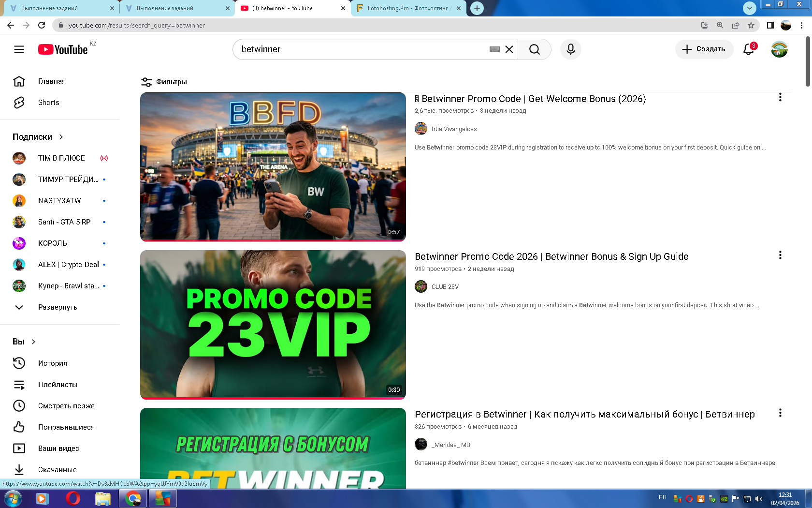Play the BBFD stadium video thumbnail
Viewport: 812px width, 508px height.
273,167
